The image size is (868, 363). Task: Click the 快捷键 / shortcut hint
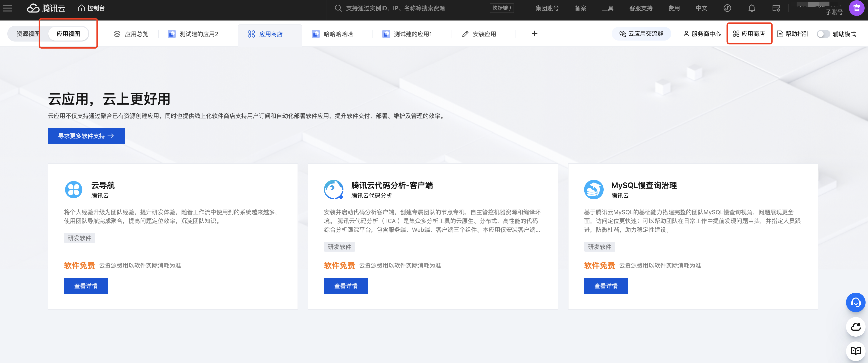(501, 8)
